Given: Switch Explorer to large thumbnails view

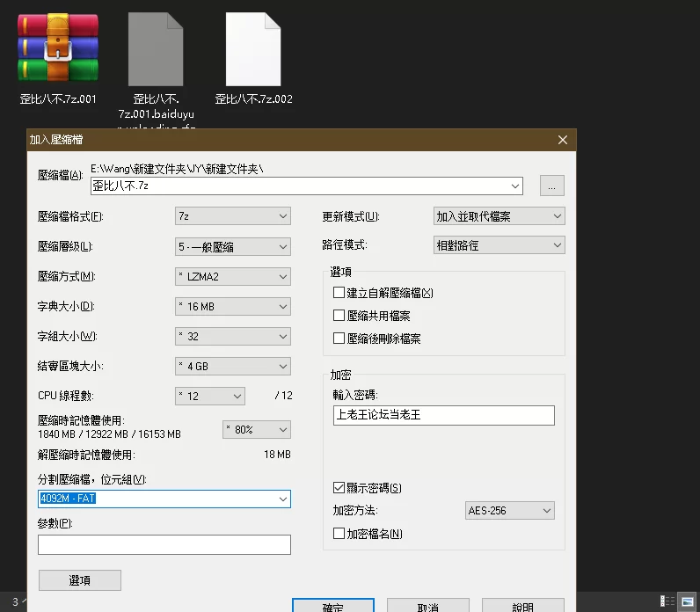Looking at the screenshot, I should (x=688, y=601).
